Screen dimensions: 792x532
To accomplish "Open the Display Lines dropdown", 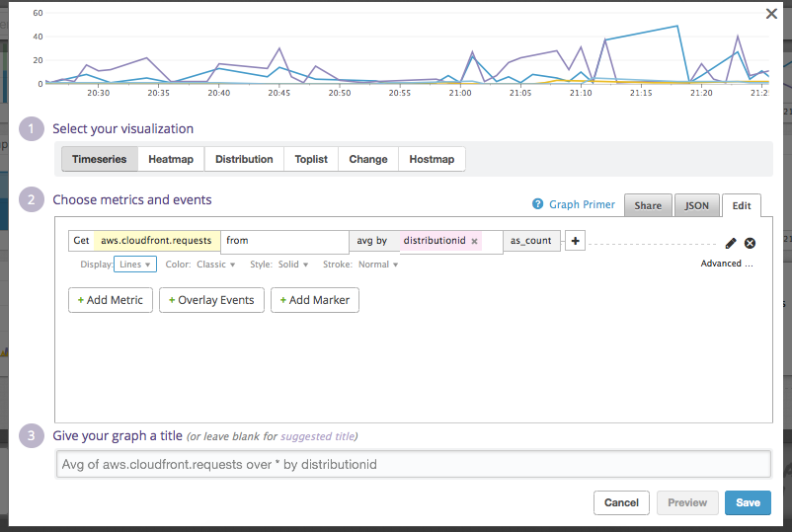I will [x=134, y=265].
